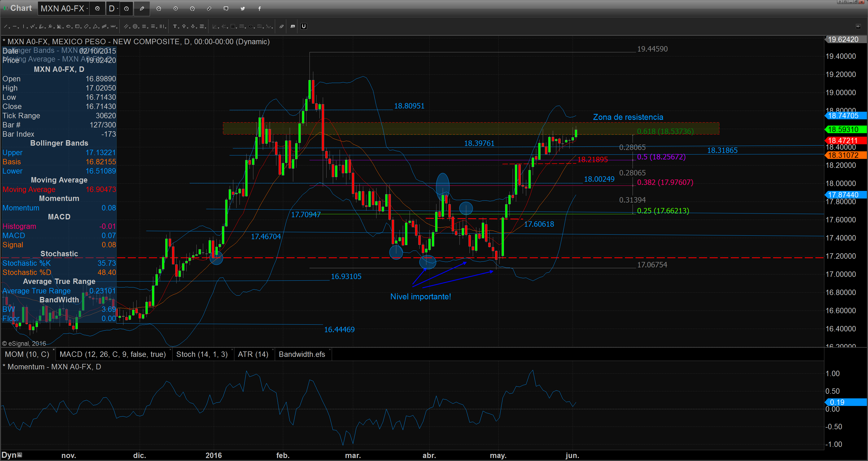Toggle the pencil drawing toolbar button
Viewport: 868px width, 461px height.
point(142,9)
